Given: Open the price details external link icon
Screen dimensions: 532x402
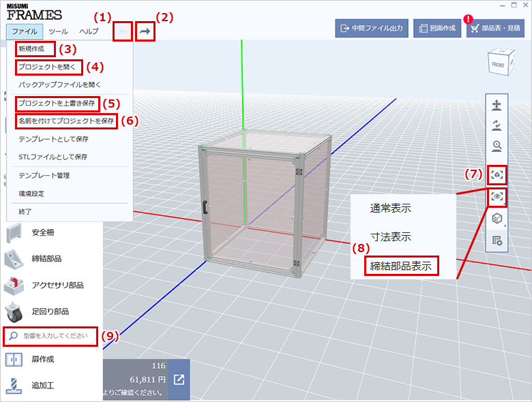Looking at the screenshot, I should pos(178,380).
